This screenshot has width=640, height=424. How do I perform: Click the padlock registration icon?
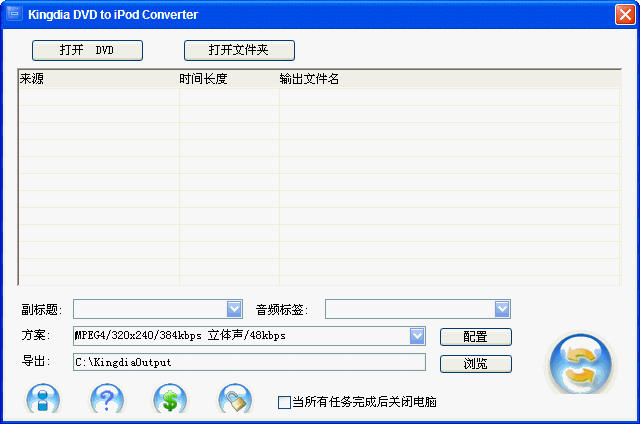(234, 401)
